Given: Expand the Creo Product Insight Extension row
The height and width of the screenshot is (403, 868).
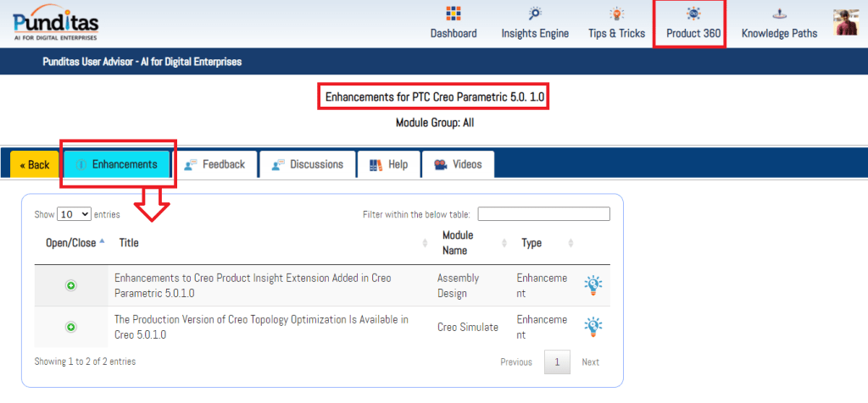Looking at the screenshot, I should pyautogui.click(x=71, y=285).
